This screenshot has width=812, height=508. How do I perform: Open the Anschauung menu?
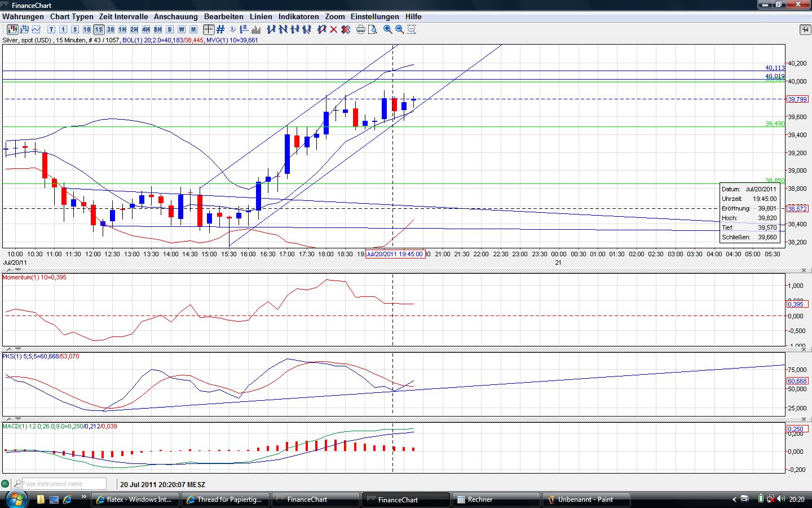[176, 16]
